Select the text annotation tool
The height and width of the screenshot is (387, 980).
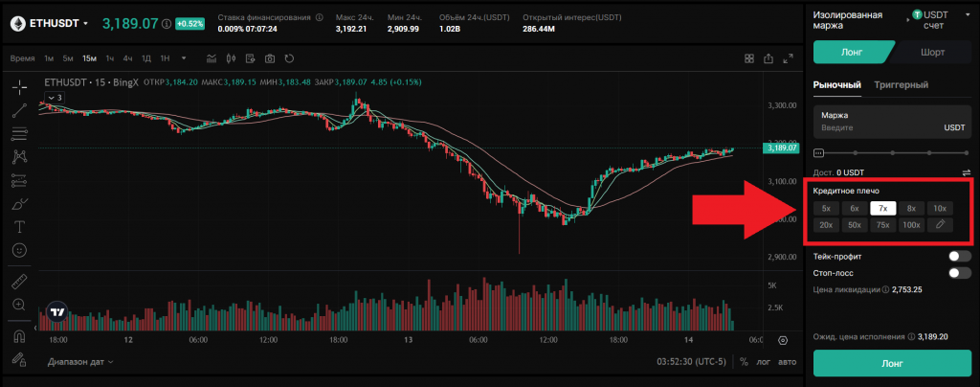pyautogui.click(x=19, y=226)
